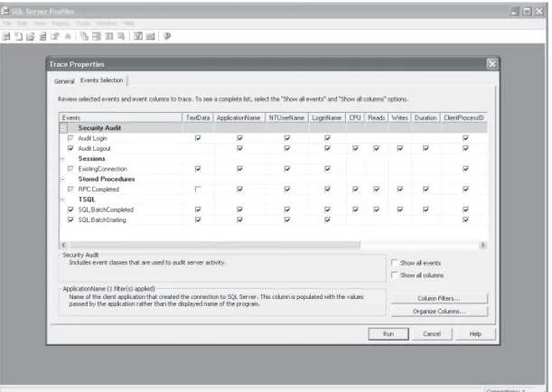Uncheck LoginName for ExistingConnection
552x392 pixels.
[x=327, y=169]
